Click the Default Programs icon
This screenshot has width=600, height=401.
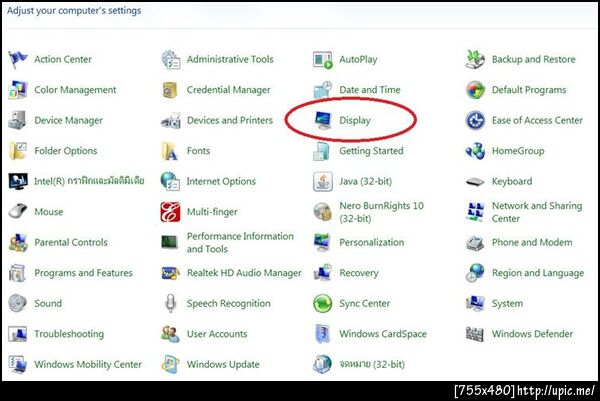(x=475, y=90)
